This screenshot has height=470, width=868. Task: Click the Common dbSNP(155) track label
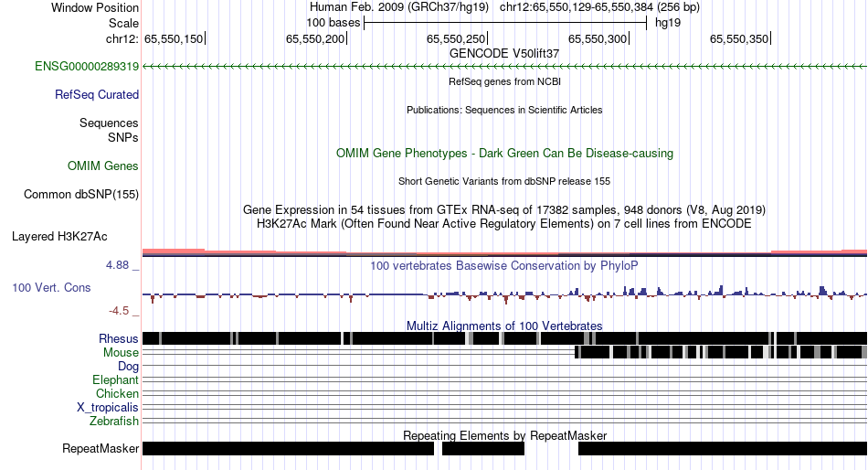tap(80, 195)
